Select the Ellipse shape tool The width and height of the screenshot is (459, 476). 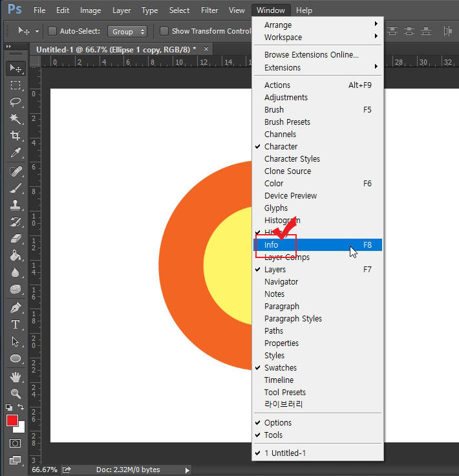(16, 358)
